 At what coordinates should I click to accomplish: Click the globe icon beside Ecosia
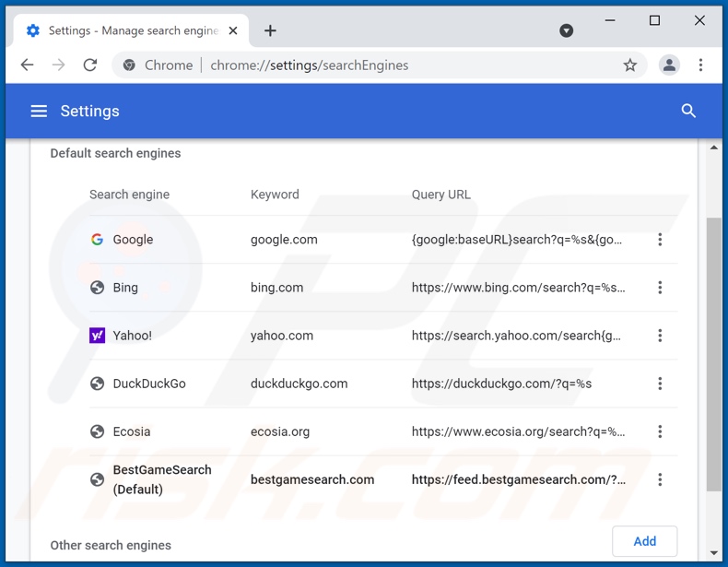(x=97, y=431)
